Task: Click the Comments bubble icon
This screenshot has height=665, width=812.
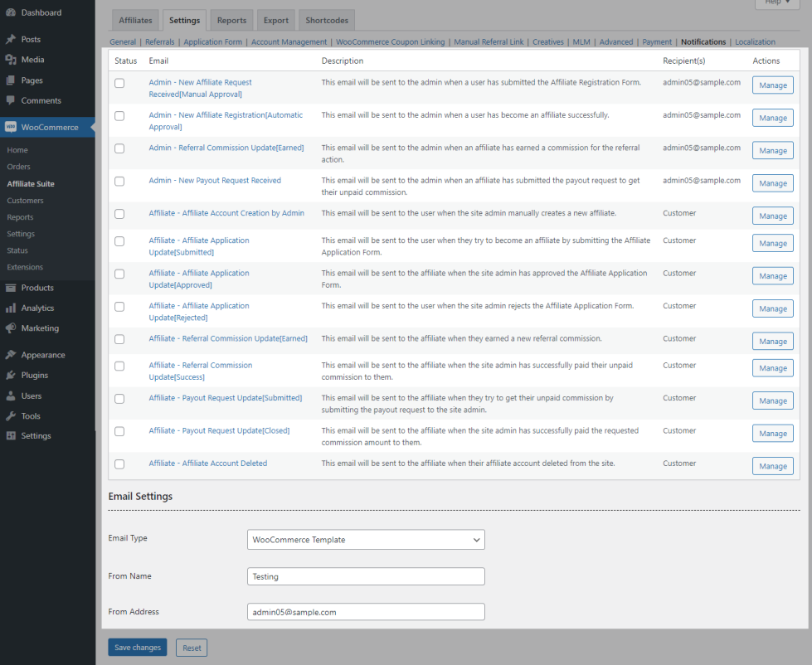Action: coord(11,100)
